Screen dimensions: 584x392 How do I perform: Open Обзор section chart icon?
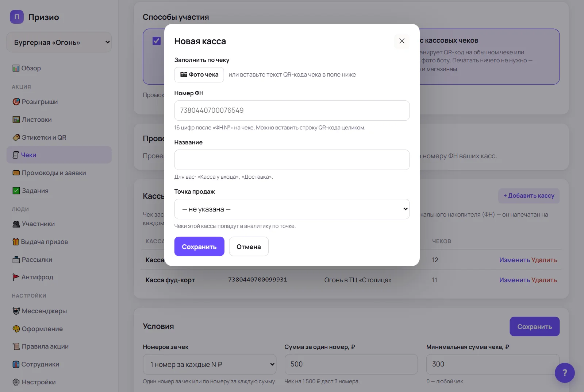point(16,68)
